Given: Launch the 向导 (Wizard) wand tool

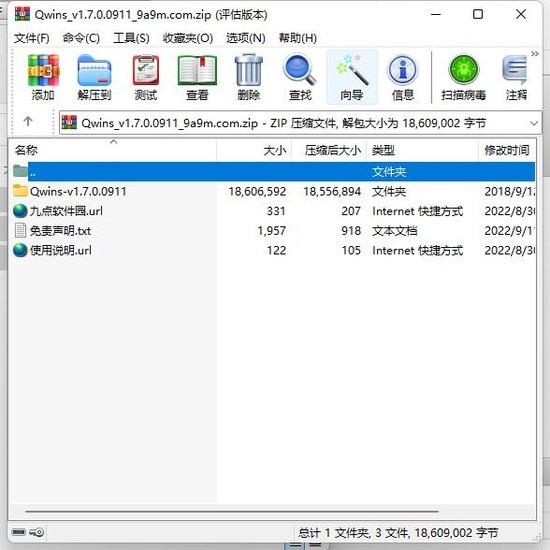Looking at the screenshot, I should (x=352, y=77).
